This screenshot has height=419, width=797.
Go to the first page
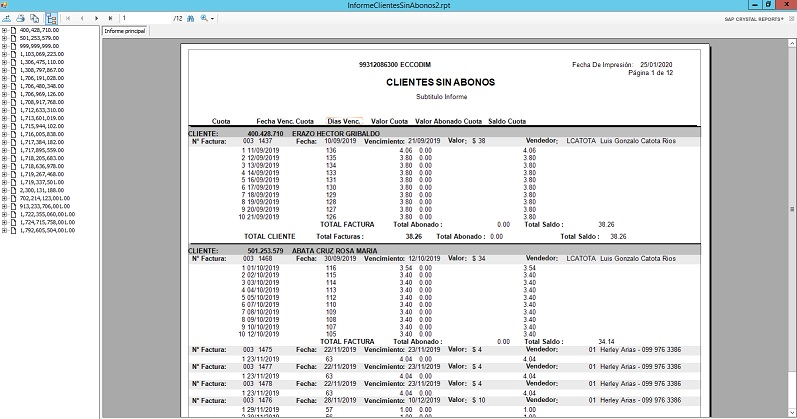(x=68, y=18)
